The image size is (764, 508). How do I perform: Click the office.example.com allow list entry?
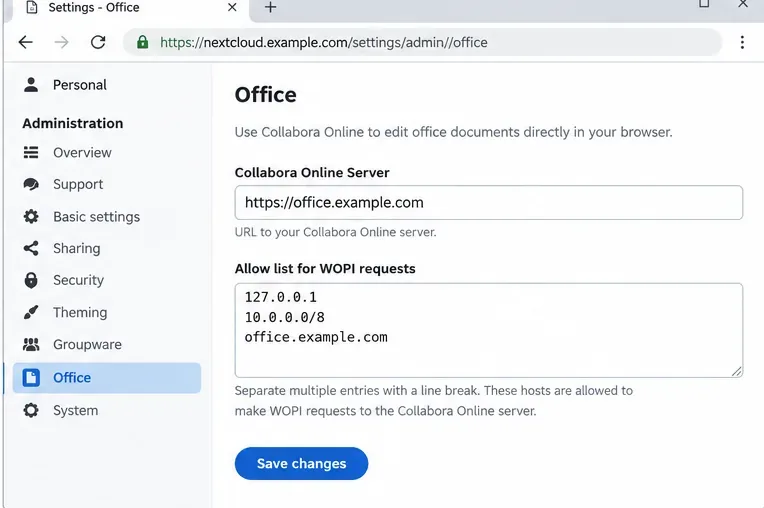(x=316, y=337)
